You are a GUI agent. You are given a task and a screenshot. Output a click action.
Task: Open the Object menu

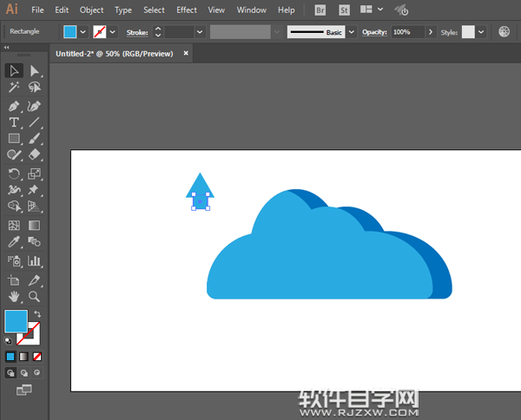click(x=91, y=10)
